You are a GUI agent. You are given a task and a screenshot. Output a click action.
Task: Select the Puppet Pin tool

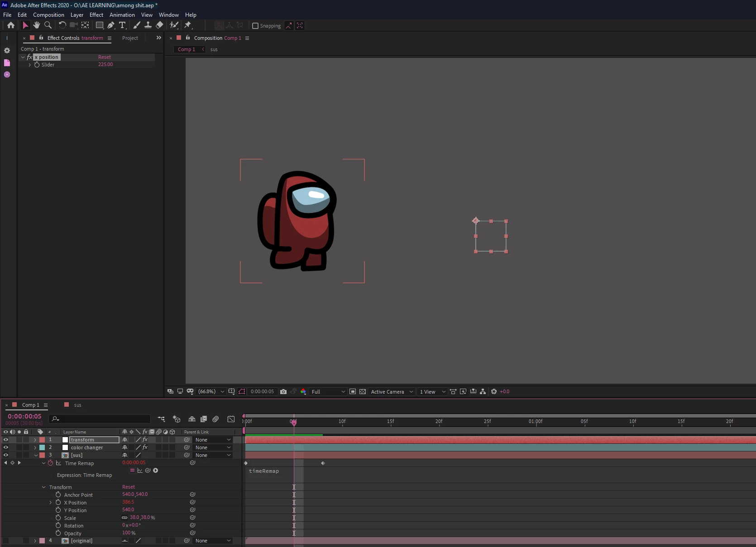point(188,25)
